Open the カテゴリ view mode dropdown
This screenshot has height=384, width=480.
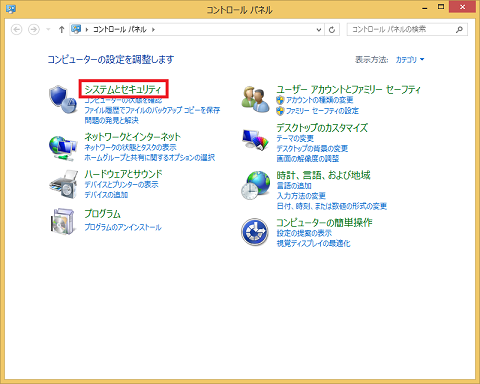[410, 60]
